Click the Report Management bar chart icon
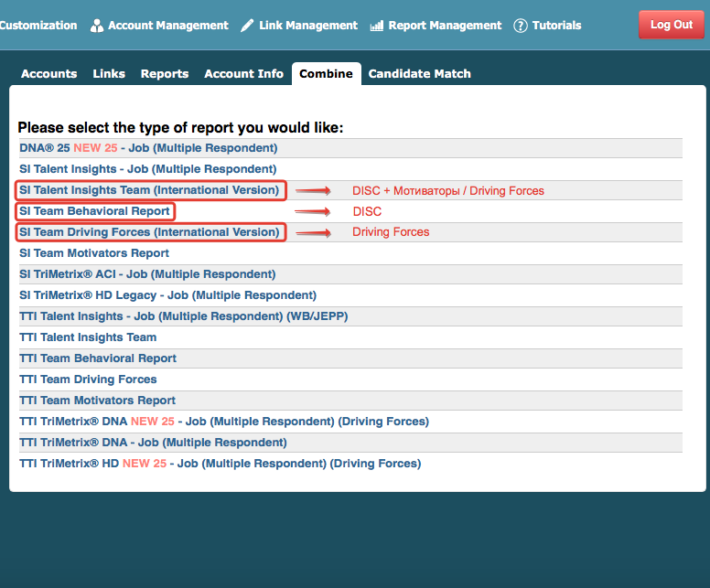710x588 pixels. click(x=377, y=26)
